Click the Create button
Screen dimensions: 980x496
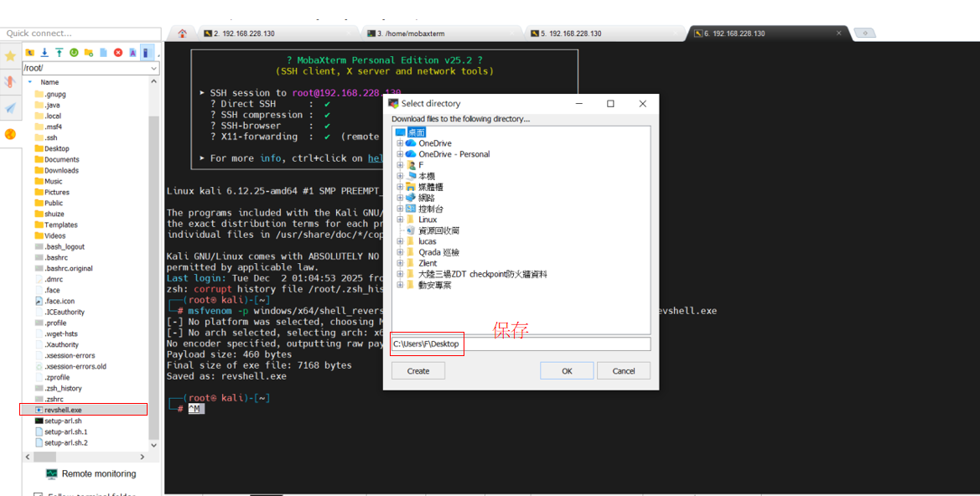pos(418,371)
